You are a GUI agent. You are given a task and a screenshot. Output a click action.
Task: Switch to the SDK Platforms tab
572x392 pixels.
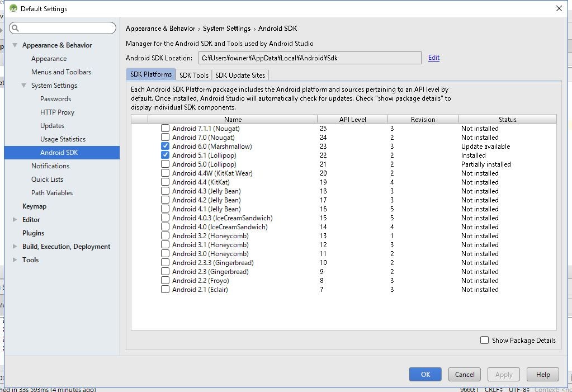[150, 74]
